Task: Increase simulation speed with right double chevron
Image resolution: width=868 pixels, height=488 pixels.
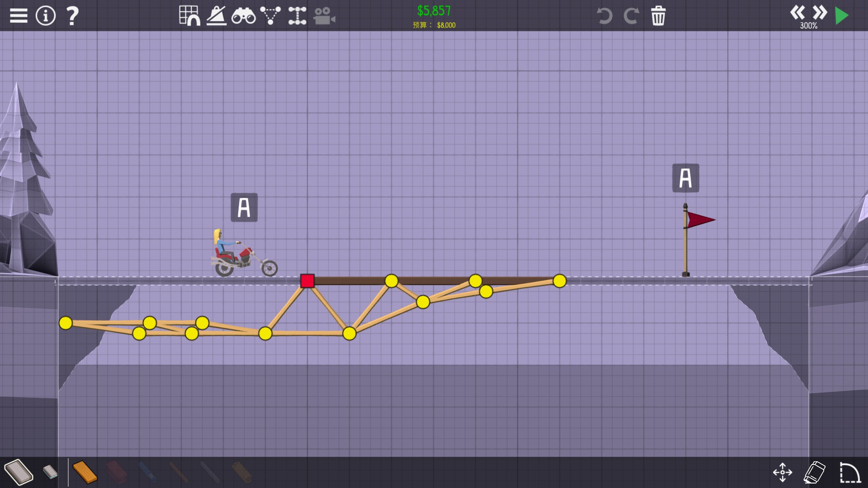Action: [820, 12]
